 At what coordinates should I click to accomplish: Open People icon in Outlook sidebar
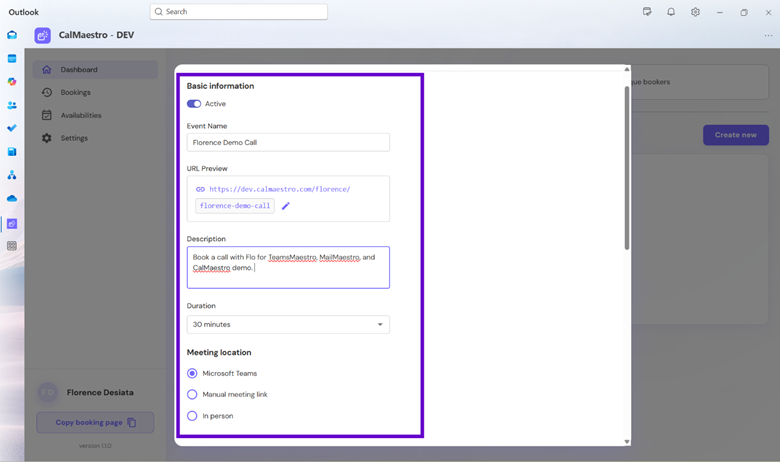coord(12,105)
